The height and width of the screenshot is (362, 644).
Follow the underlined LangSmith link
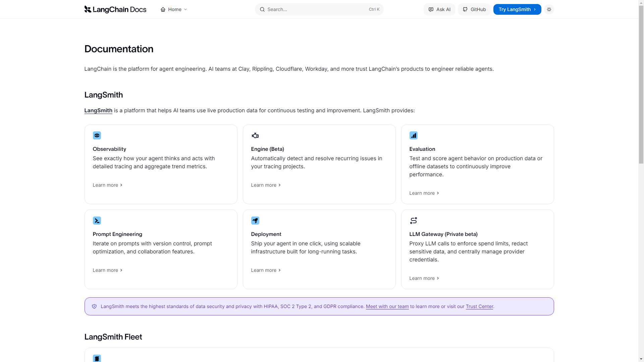pyautogui.click(x=98, y=111)
